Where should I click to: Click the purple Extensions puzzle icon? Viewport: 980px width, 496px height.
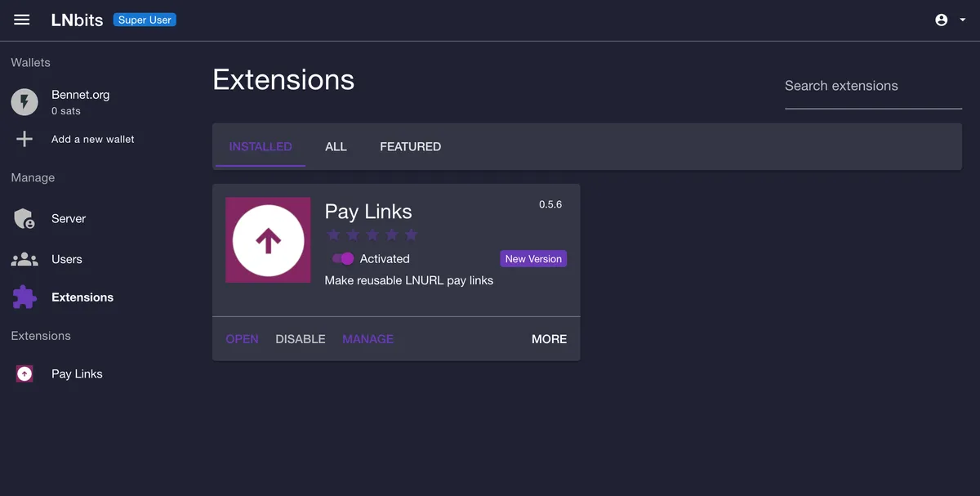click(24, 297)
